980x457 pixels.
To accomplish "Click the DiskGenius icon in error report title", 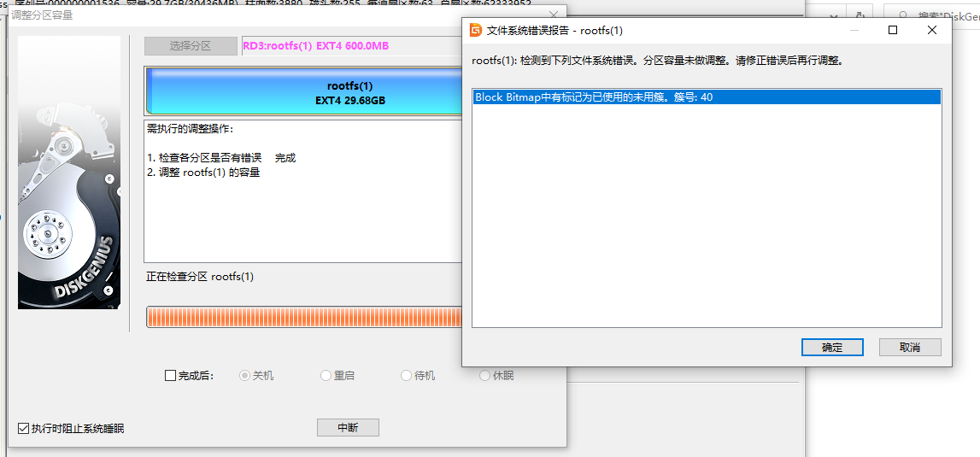I will [476, 30].
